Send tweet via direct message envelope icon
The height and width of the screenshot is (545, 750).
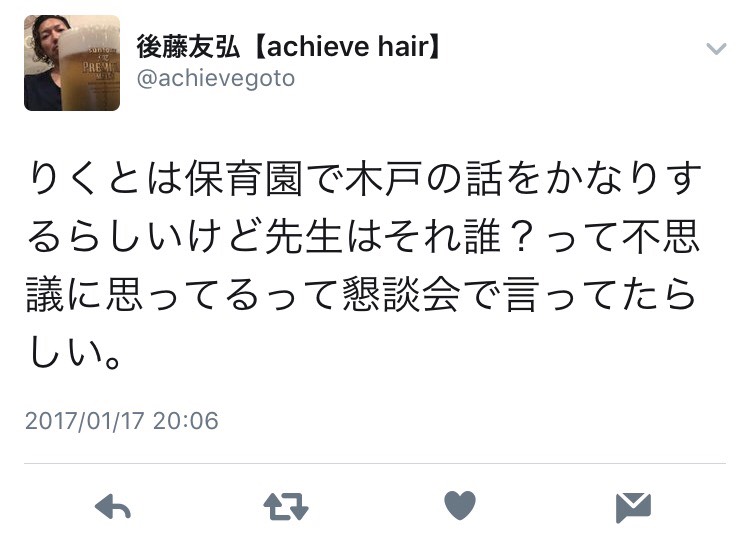pos(633,507)
